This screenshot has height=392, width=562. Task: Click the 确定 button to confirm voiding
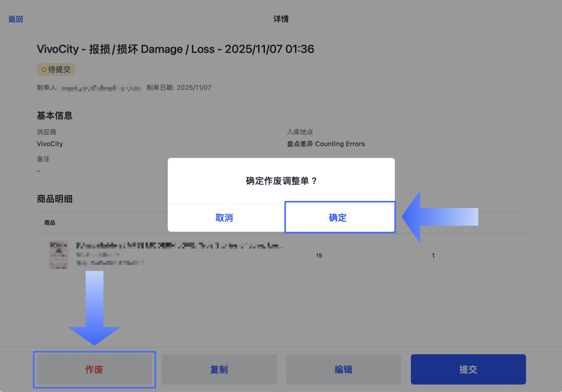click(339, 217)
